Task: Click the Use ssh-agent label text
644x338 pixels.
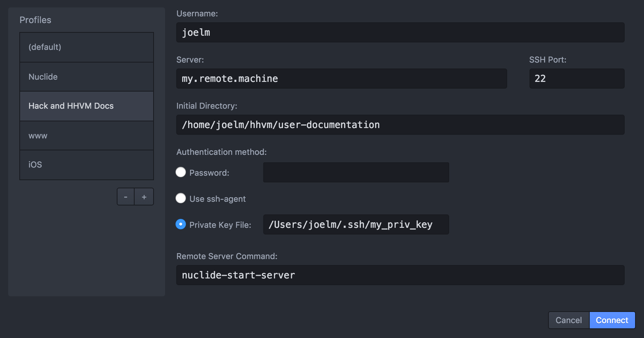Action: pyautogui.click(x=218, y=199)
